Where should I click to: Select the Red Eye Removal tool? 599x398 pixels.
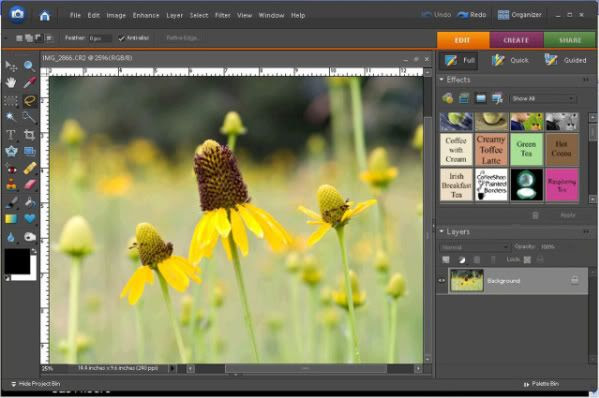tap(11, 168)
